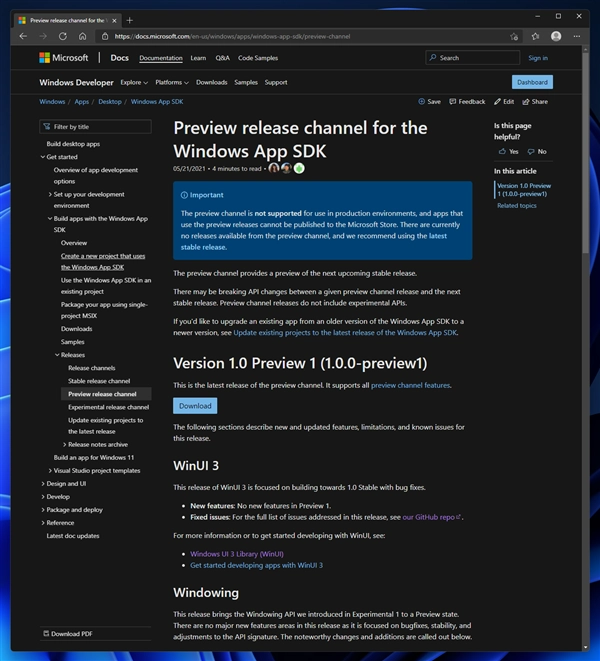The image size is (600, 661).
Task: Click the browser forward arrow
Action: (x=43, y=36)
